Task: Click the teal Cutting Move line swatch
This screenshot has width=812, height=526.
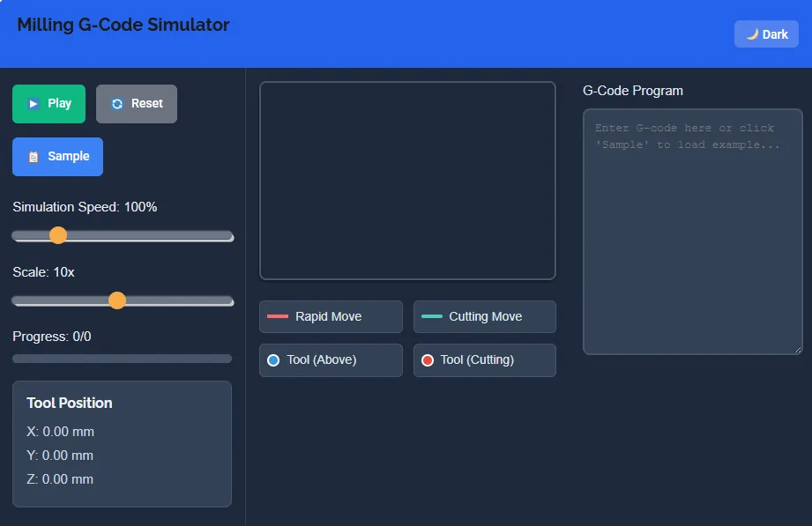Action: pyautogui.click(x=432, y=316)
